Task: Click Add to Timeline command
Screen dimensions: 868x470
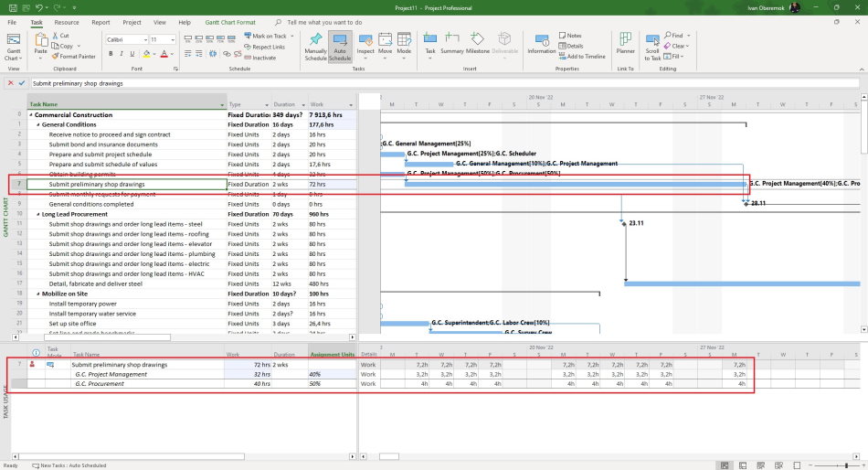Action: pyautogui.click(x=582, y=56)
